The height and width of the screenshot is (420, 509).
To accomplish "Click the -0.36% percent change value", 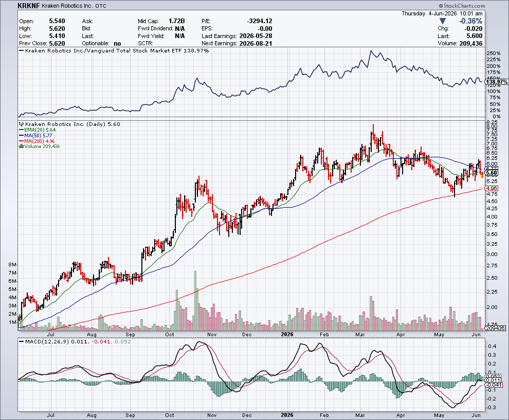I will coord(470,21).
